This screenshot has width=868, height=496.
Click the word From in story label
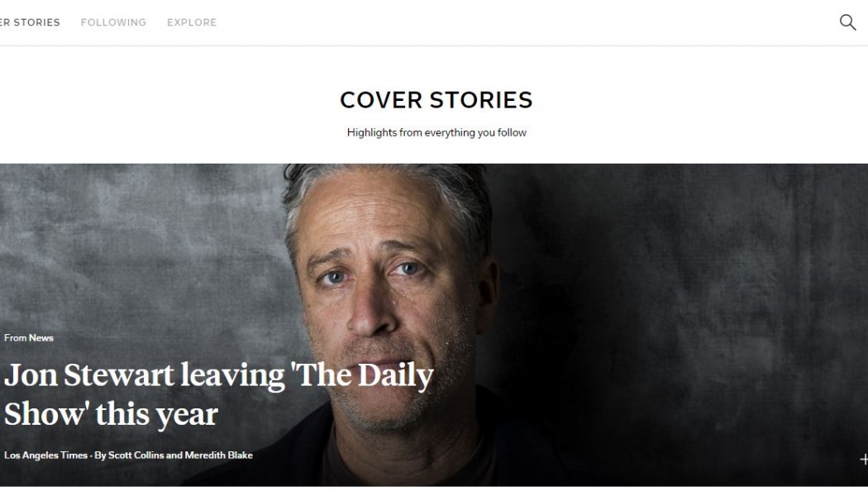[16, 337]
